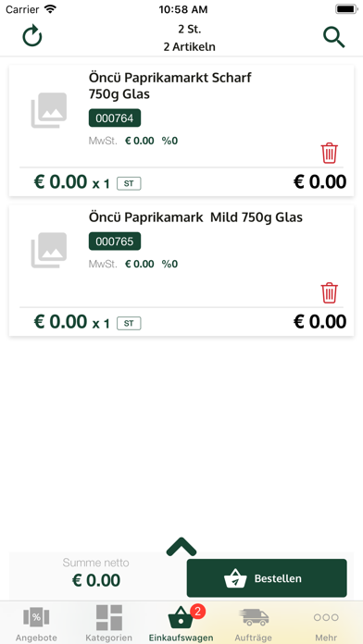Tap the refresh icon at top left
The image size is (363, 644).
coord(32,36)
